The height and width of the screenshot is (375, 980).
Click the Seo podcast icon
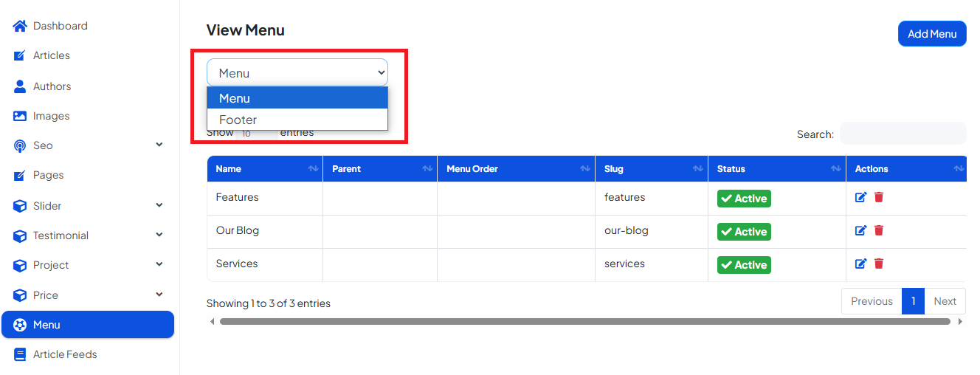point(20,145)
